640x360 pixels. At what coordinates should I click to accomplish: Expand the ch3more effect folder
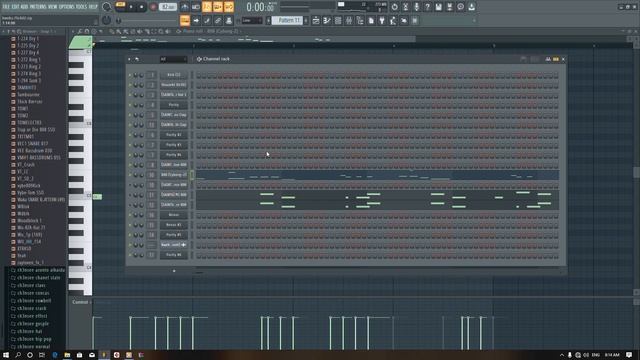32,316
